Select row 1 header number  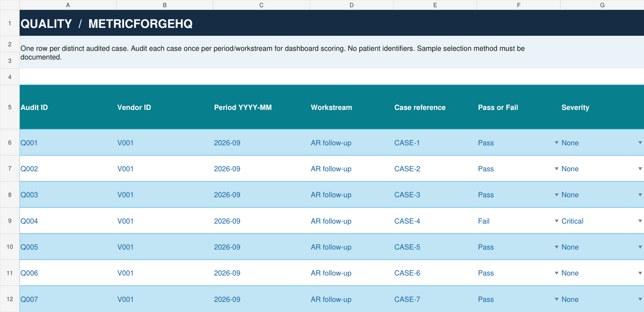pos(10,23)
